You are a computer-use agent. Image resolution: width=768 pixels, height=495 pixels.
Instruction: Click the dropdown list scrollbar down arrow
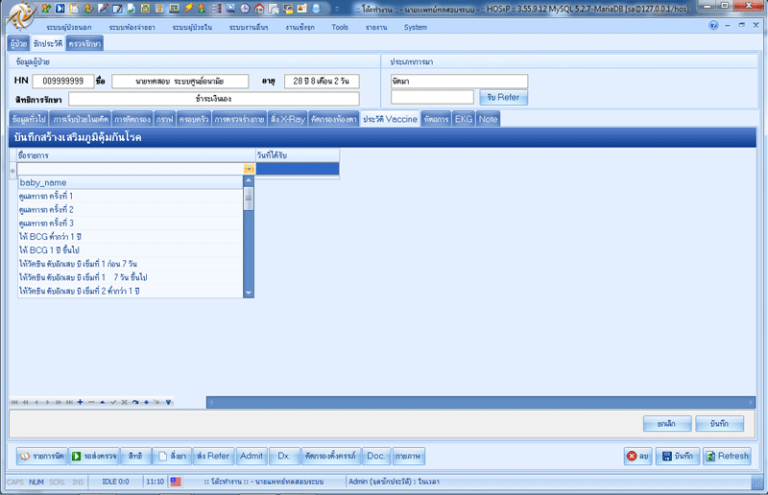click(x=249, y=293)
